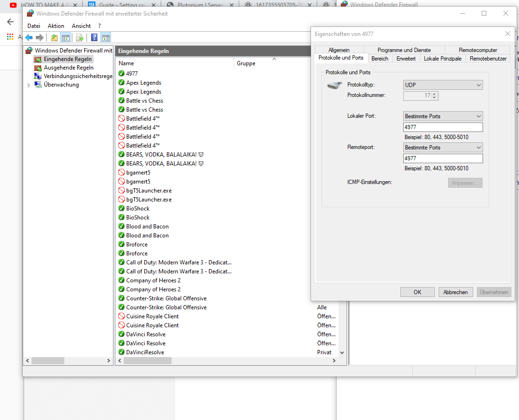Expand the Überwachung tree node
This screenshot has height=420, width=519.
(x=28, y=85)
